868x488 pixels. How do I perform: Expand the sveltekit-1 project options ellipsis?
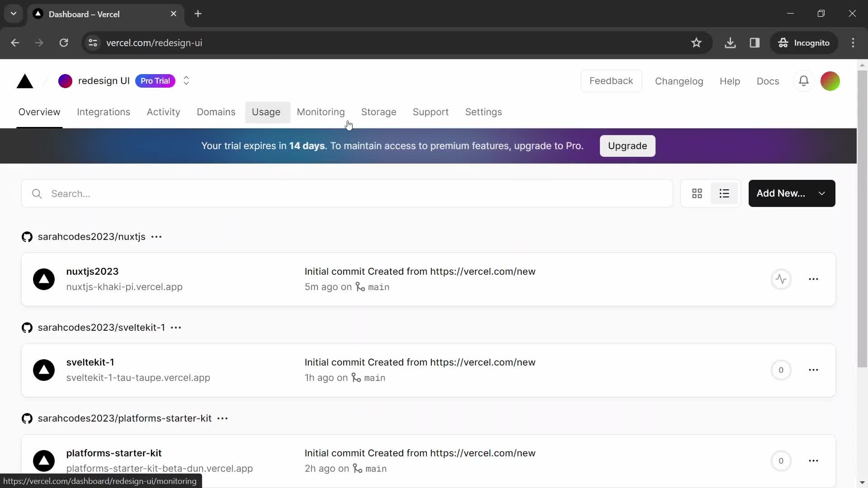coord(814,370)
